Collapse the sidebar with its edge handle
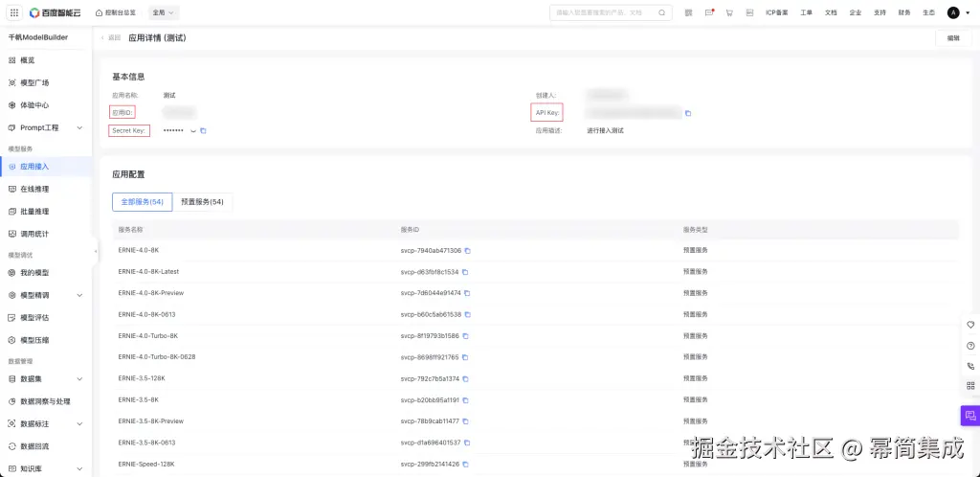This screenshot has height=477, width=980. click(x=95, y=251)
